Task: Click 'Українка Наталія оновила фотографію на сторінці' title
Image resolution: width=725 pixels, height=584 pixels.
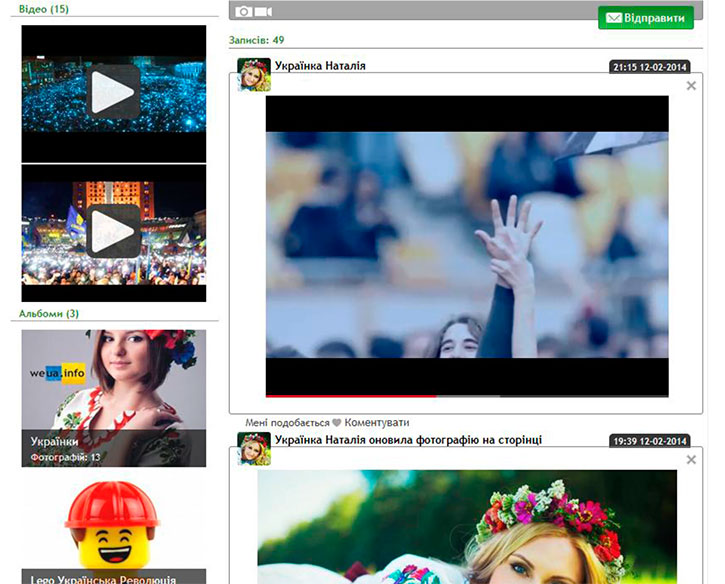Action: (408, 440)
